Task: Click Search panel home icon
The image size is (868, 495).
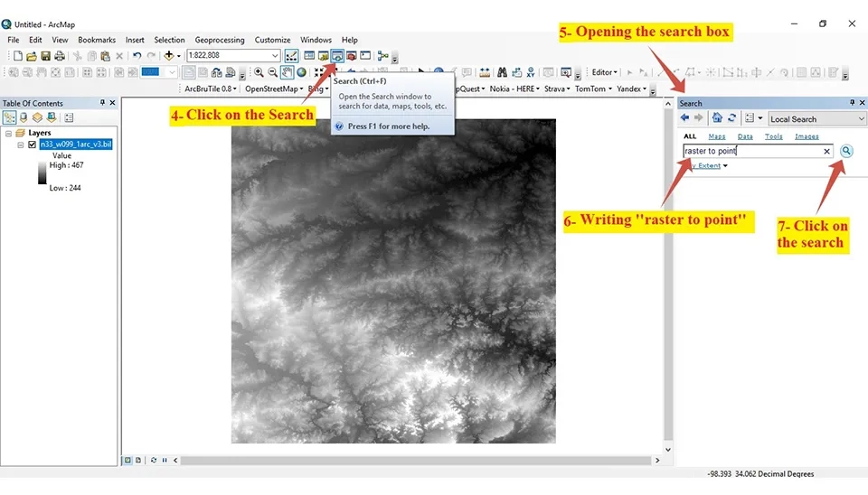Action: (717, 117)
